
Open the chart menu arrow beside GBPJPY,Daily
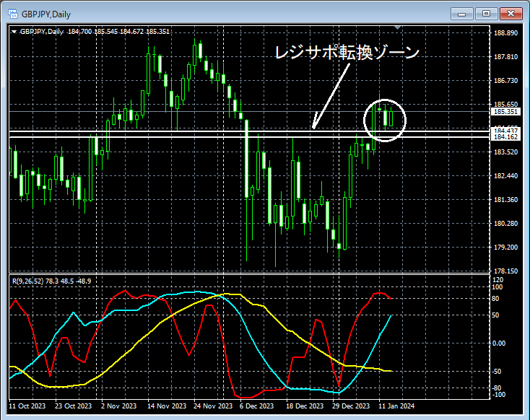pyautogui.click(x=14, y=32)
